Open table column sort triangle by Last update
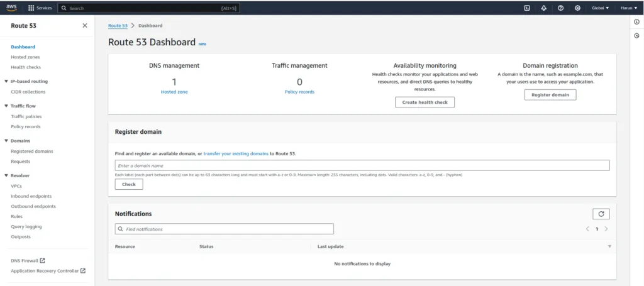This screenshot has height=286, width=644. (x=609, y=246)
